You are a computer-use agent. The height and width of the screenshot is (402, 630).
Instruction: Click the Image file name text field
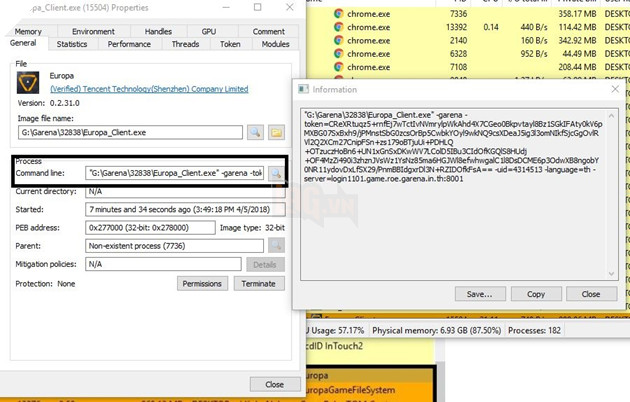[x=128, y=132]
